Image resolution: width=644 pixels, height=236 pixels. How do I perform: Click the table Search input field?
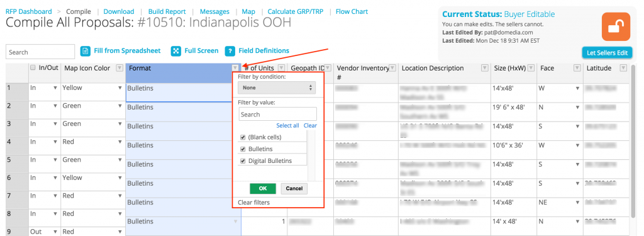(x=40, y=52)
